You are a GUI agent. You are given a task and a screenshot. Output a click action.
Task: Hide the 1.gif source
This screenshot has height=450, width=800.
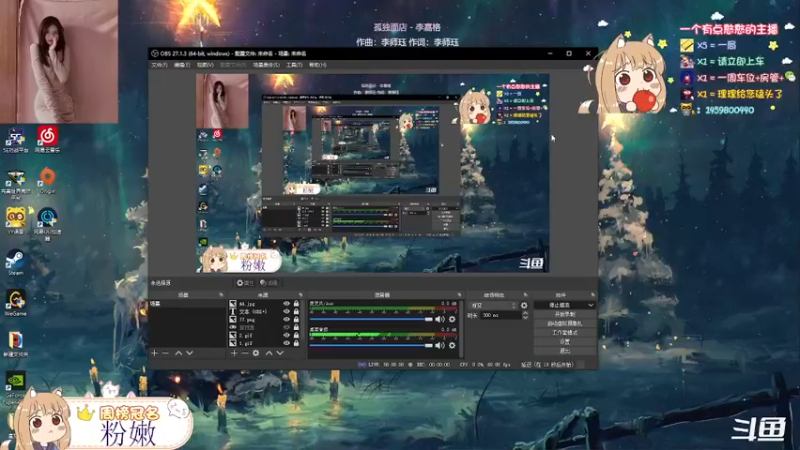286,343
